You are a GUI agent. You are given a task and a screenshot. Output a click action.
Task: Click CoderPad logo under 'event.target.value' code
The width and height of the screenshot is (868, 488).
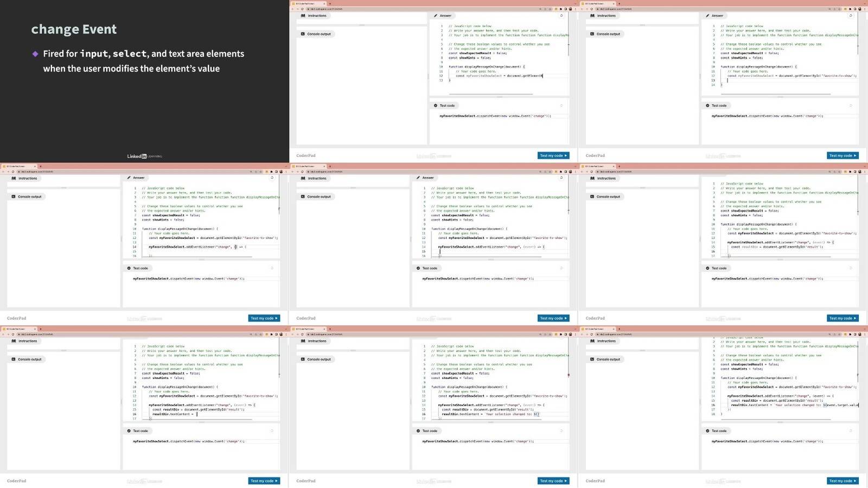[595, 481]
